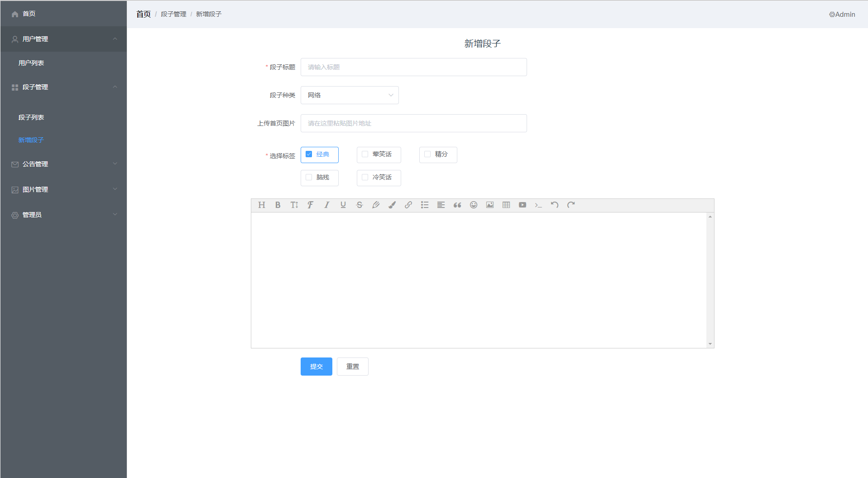Insert a video in the editor
Viewport: 868px width, 478px height.
pyautogui.click(x=523, y=205)
